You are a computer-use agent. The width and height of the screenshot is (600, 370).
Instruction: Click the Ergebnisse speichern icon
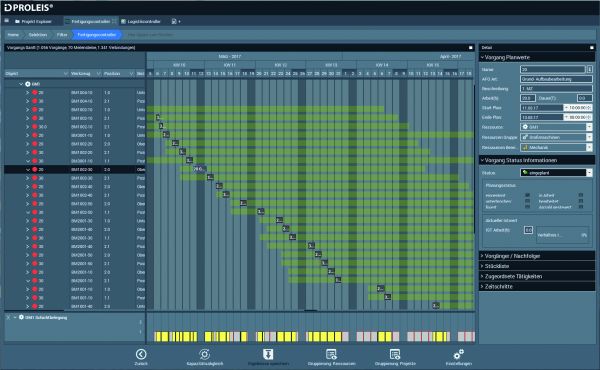(268, 354)
